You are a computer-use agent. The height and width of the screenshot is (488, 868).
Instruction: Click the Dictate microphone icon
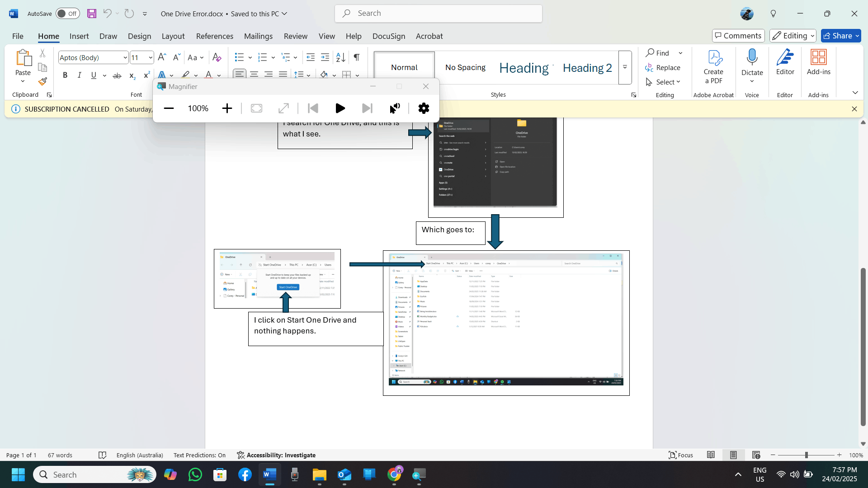(752, 57)
